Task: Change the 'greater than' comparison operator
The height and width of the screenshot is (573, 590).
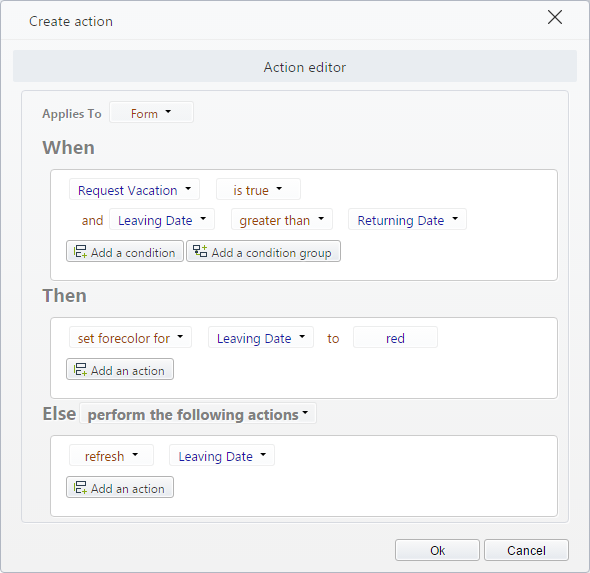Action: click(x=282, y=219)
